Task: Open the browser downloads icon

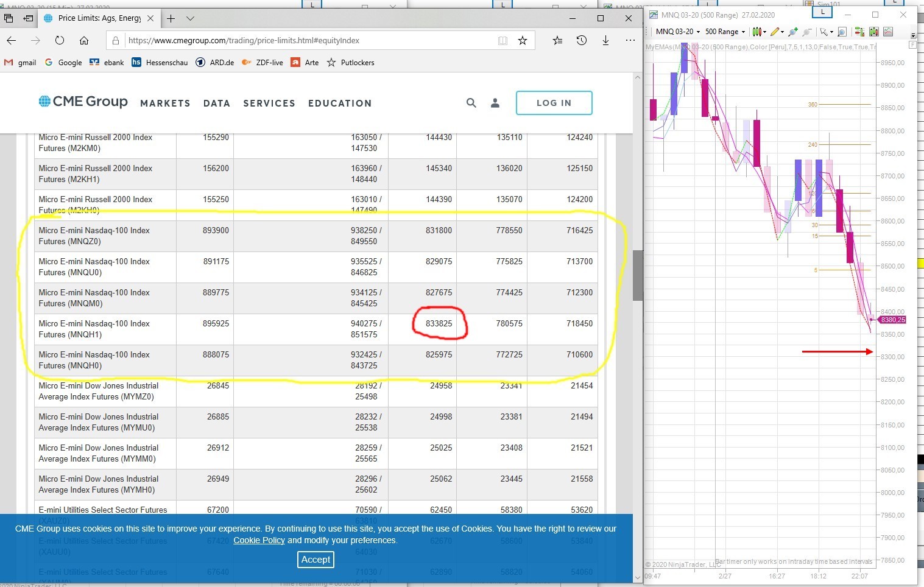Action: click(x=605, y=40)
